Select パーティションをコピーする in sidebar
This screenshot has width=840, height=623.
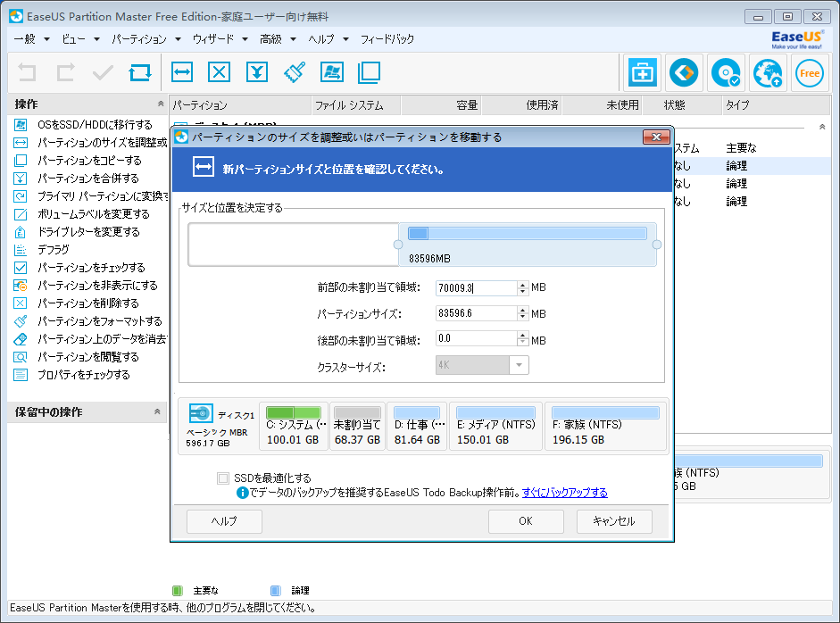coord(89,160)
